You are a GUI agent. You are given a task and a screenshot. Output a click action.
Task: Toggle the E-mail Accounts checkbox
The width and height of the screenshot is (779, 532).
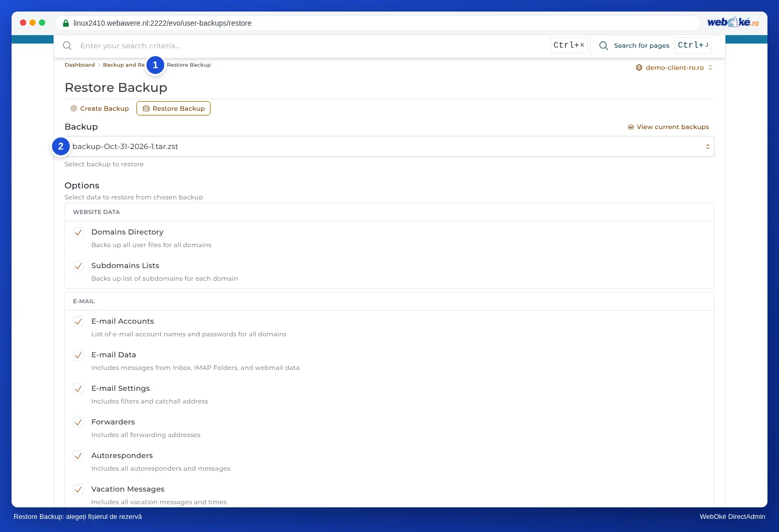point(78,322)
